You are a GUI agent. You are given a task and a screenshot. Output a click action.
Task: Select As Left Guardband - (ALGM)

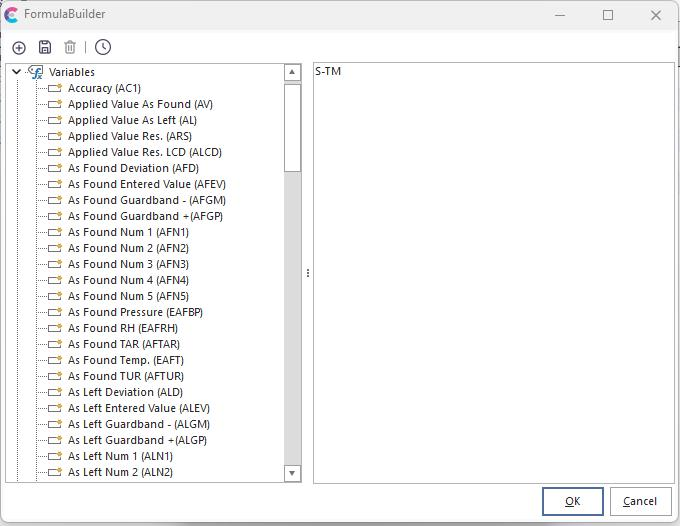[x=138, y=424]
